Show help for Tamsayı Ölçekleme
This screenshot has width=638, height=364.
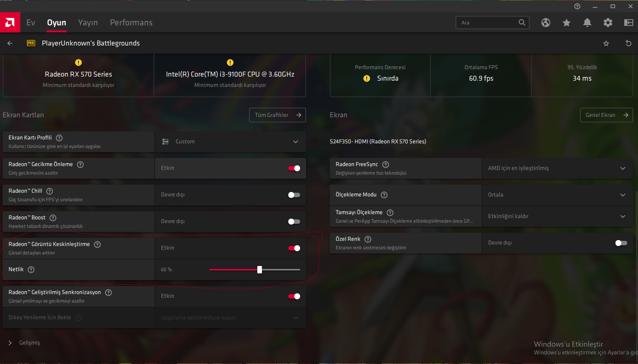click(x=390, y=213)
